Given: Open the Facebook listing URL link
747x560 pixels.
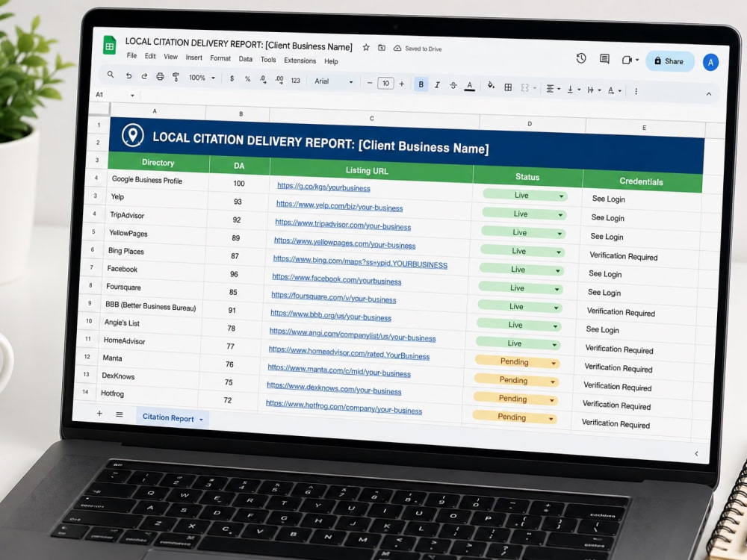Looking at the screenshot, I should (x=337, y=279).
